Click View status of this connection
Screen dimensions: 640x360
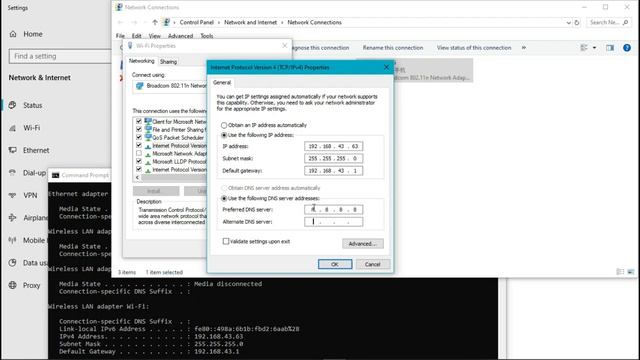473,48
